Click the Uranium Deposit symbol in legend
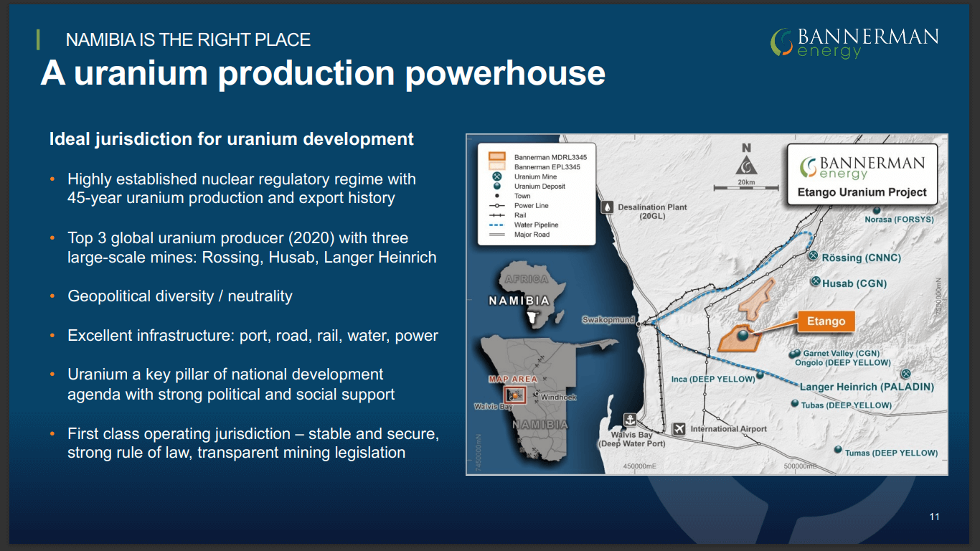Screen dimensions: 980x551 pyautogui.click(x=496, y=187)
